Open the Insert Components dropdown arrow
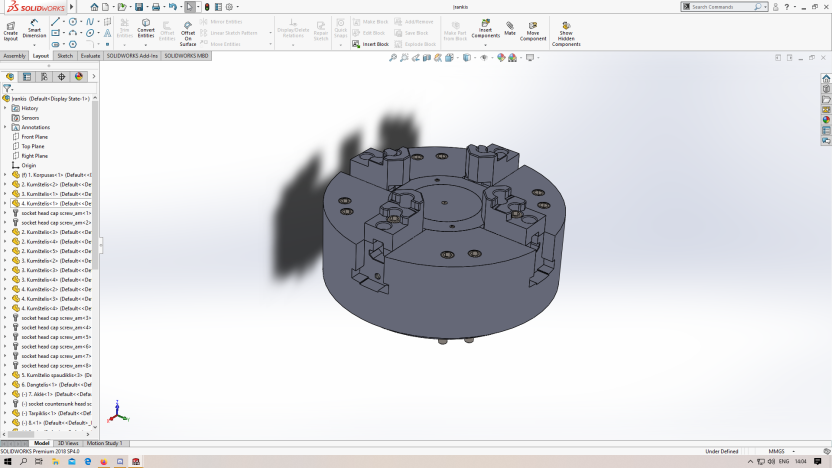This screenshot has height=468, width=832. [x=485, y=42]
